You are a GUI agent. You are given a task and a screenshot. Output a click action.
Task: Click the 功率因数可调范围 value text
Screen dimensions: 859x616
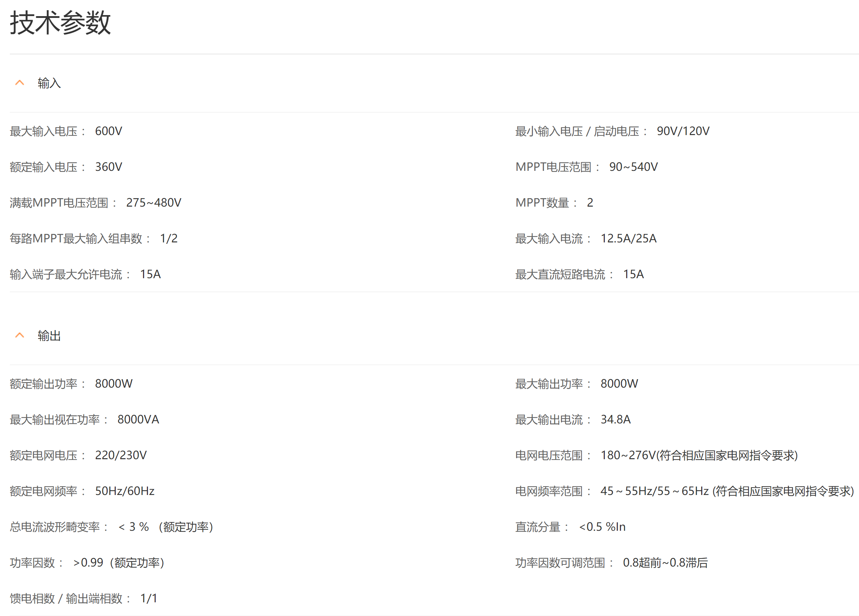click(x=665, y=563)
